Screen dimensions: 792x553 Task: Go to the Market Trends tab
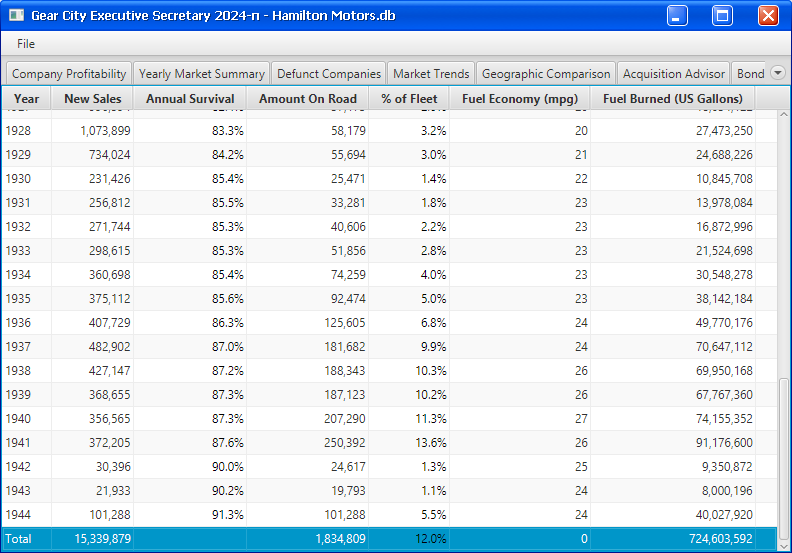pyautogui.click(x=431, y=74)
